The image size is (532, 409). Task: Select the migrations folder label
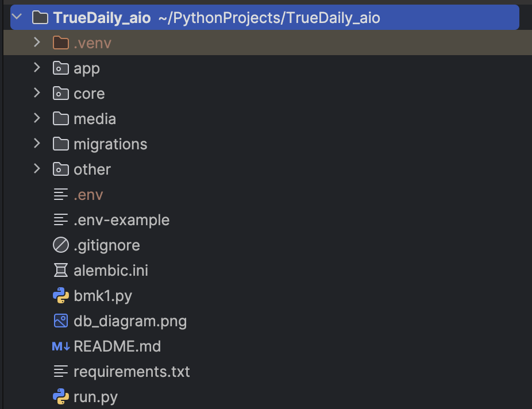[x=110, y=144]
